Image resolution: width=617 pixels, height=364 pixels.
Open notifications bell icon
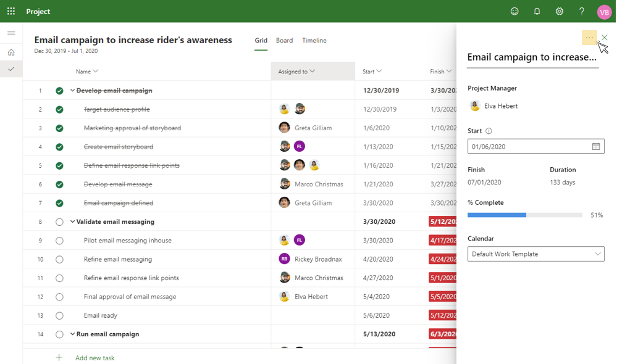(x=537, y=11)
